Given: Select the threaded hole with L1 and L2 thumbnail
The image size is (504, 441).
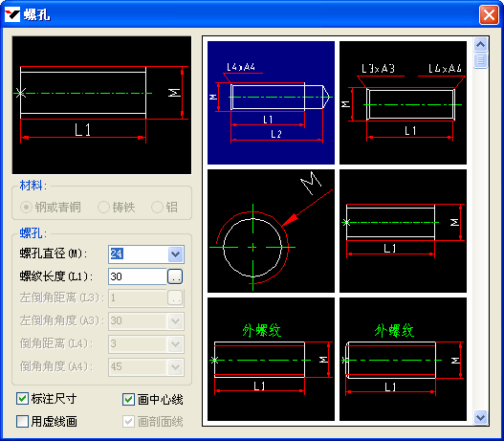Looking at the screenshot, I should (x=271, y=103).
